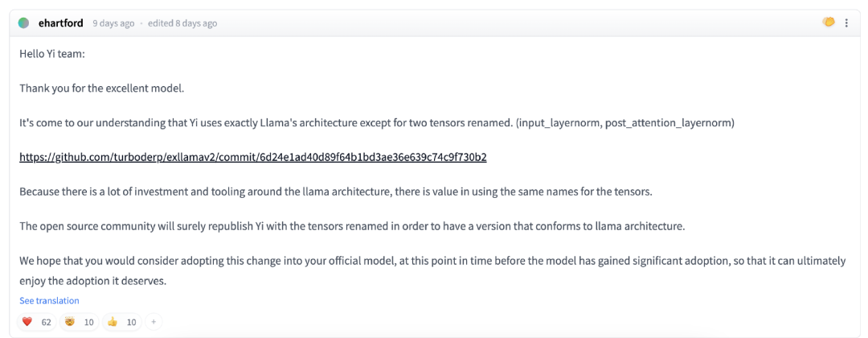Open the ehartford user profile link
Viewport: 868px width, 338px height.
(x=60, y=23)
